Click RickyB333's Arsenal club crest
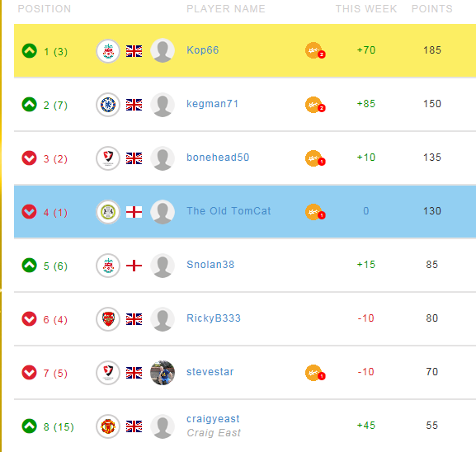 point(108,319)
